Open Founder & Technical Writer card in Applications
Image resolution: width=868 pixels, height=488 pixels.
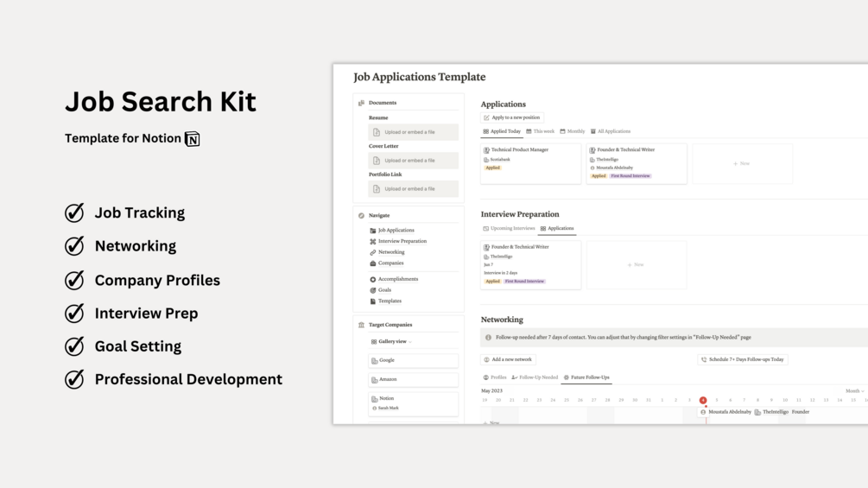636,164
